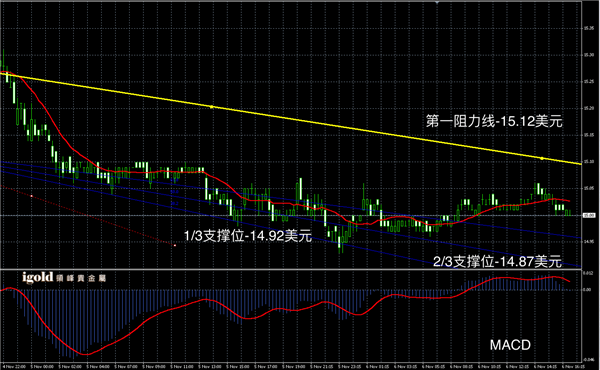Click the 15.20 price axis label

[589, 108]
